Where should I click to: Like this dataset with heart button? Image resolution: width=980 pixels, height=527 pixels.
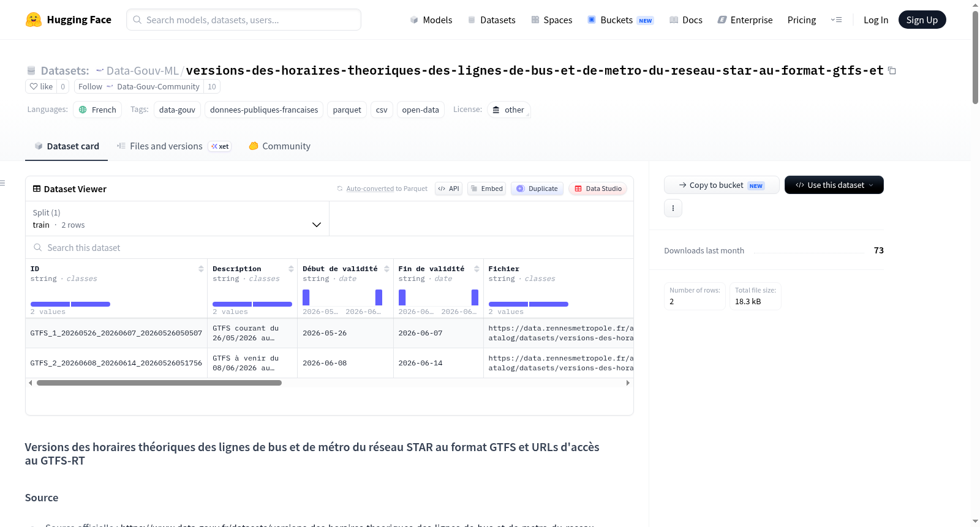(x=41, y=86)
